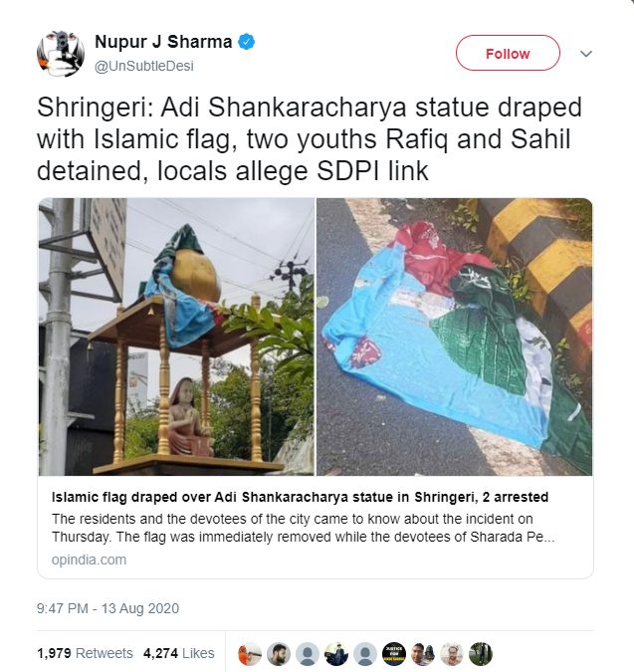Image resolution: width=634 pixels, height=672 pixels.
Task: Visit the opindia.com domain link
Action: (89, 560)
